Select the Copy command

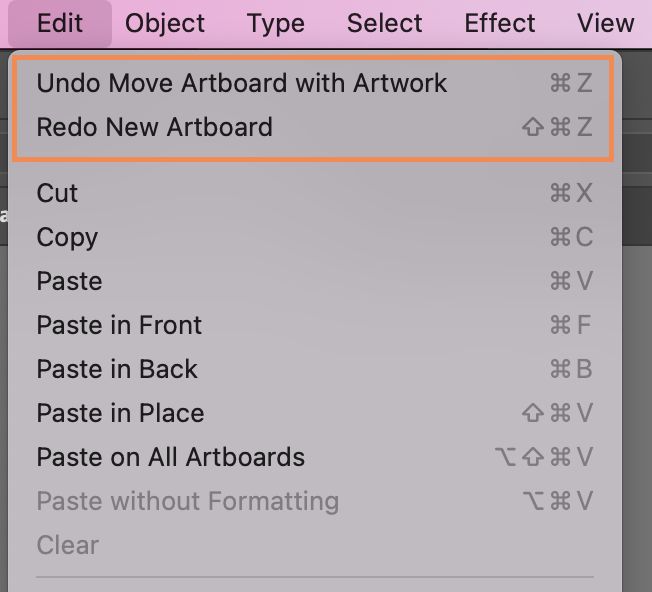point(67,237)
